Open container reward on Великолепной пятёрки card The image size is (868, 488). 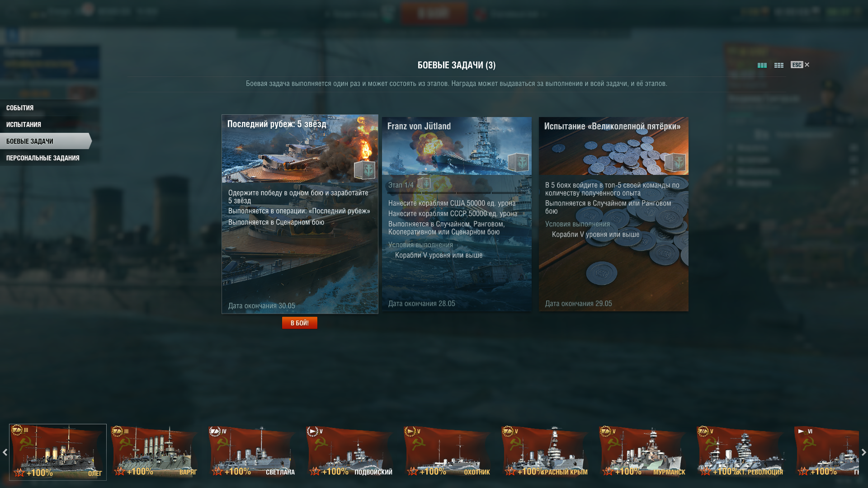pos(675,162)
